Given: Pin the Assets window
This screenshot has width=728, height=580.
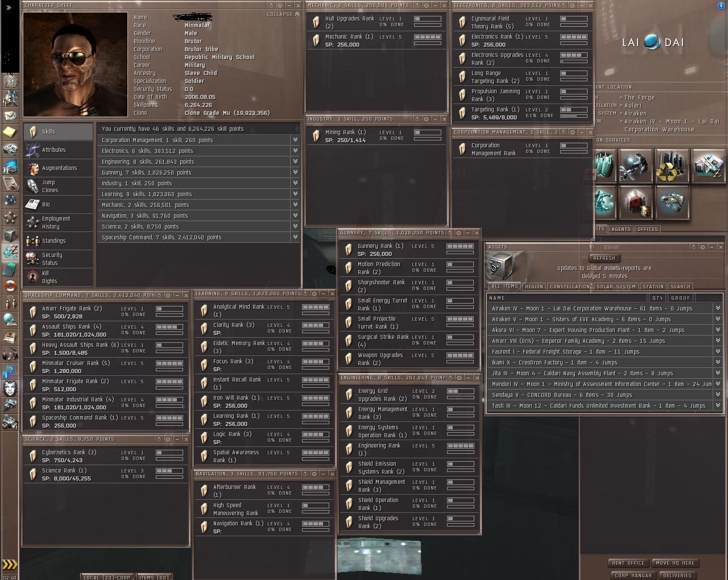Looking at the screenshot, I should pos(702,247).
